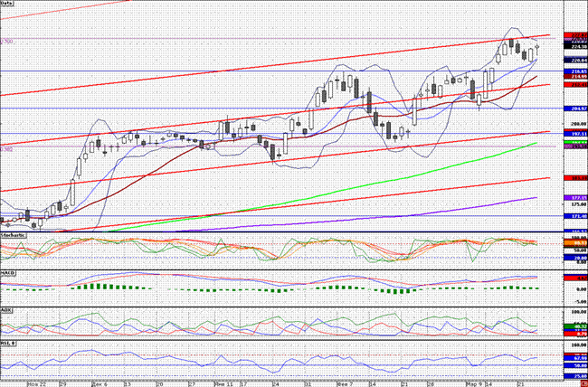Click the ADX indicator panel label

pos(6,308)
